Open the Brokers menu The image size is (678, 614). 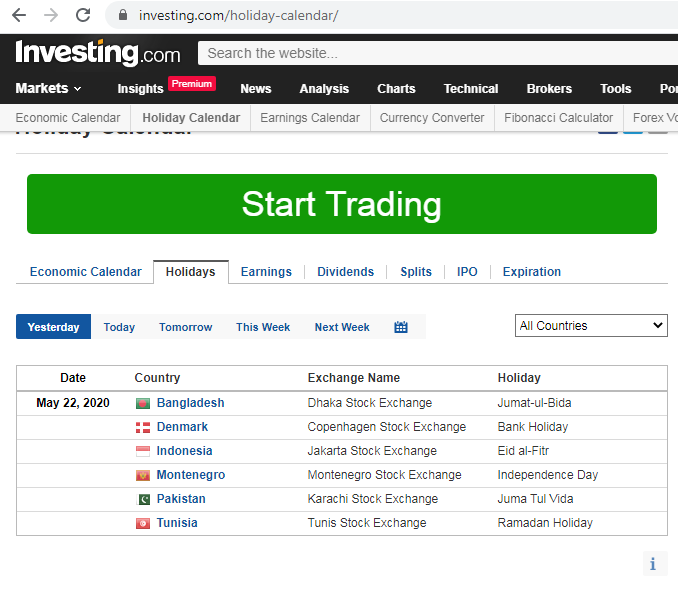point(549,89)
